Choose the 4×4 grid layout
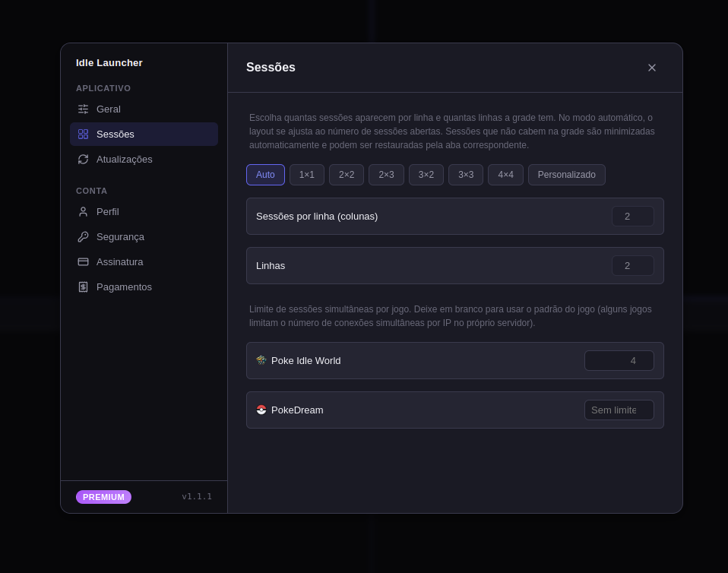This screenshot has height=573, width=728. click(x=505, y=175)
